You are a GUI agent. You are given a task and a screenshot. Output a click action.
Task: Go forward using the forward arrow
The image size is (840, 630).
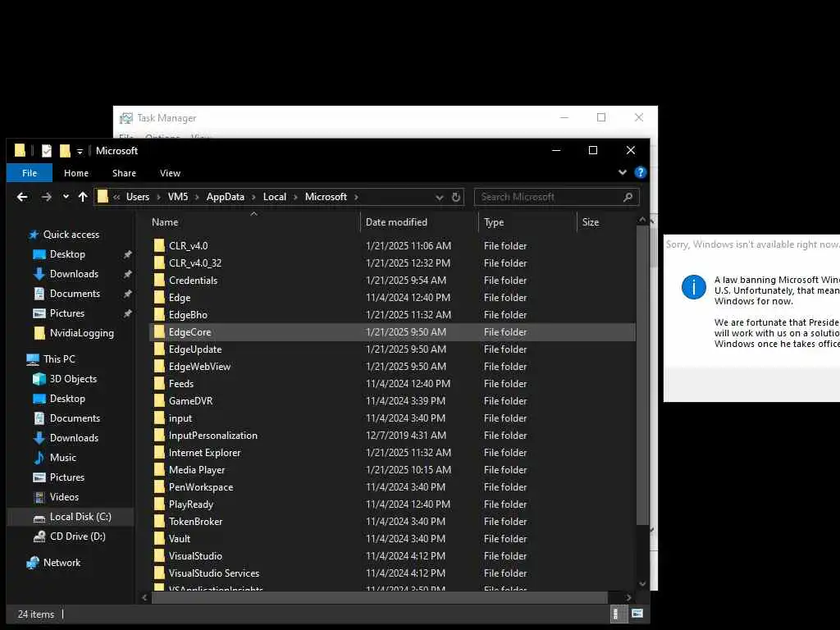(x=47, y=197)
